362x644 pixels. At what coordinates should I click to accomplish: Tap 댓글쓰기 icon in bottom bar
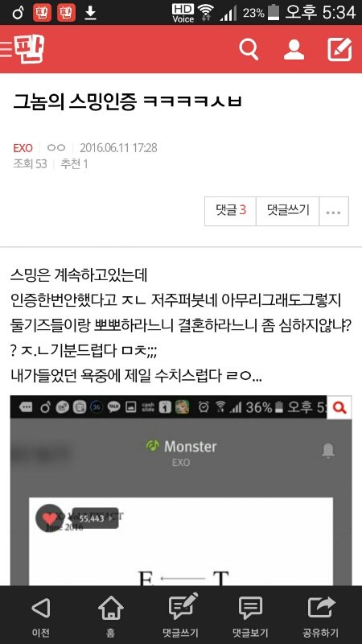coord(181,615)
